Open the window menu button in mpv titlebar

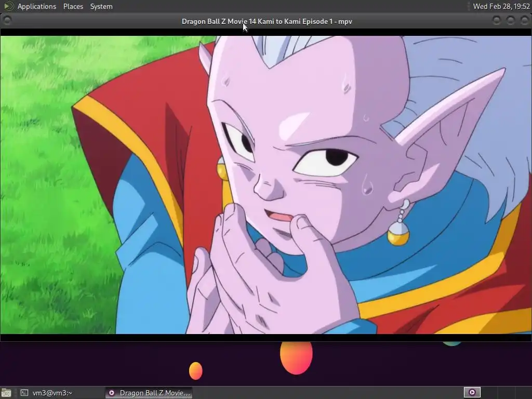click(x=7, y=21)
